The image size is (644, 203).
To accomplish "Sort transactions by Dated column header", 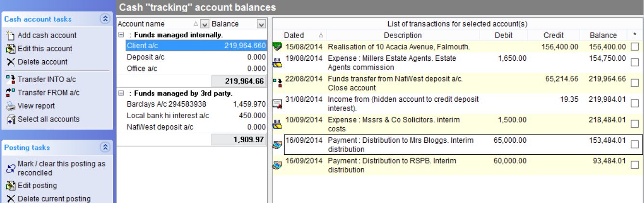I will click(x=294, y=35).
